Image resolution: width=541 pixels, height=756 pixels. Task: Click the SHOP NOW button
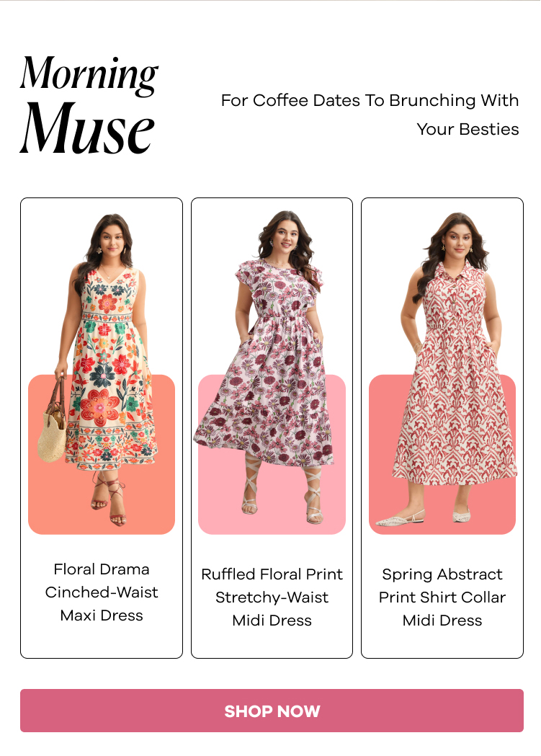tap(272, 710)
